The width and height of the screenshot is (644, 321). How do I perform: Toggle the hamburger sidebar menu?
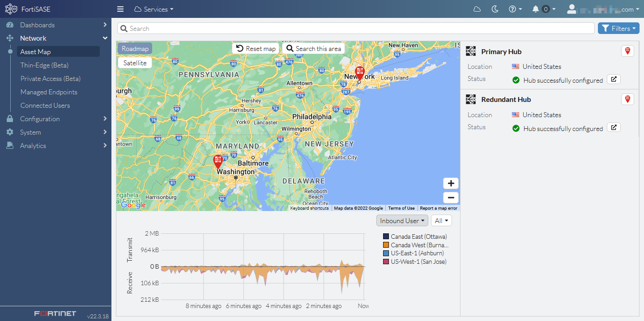pos(120,9)
